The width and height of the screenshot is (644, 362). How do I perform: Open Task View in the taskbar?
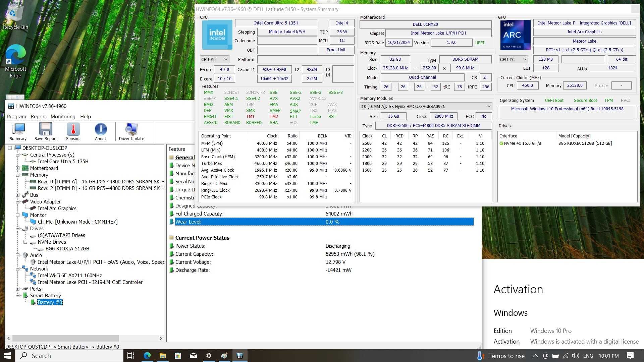(131, 356)
